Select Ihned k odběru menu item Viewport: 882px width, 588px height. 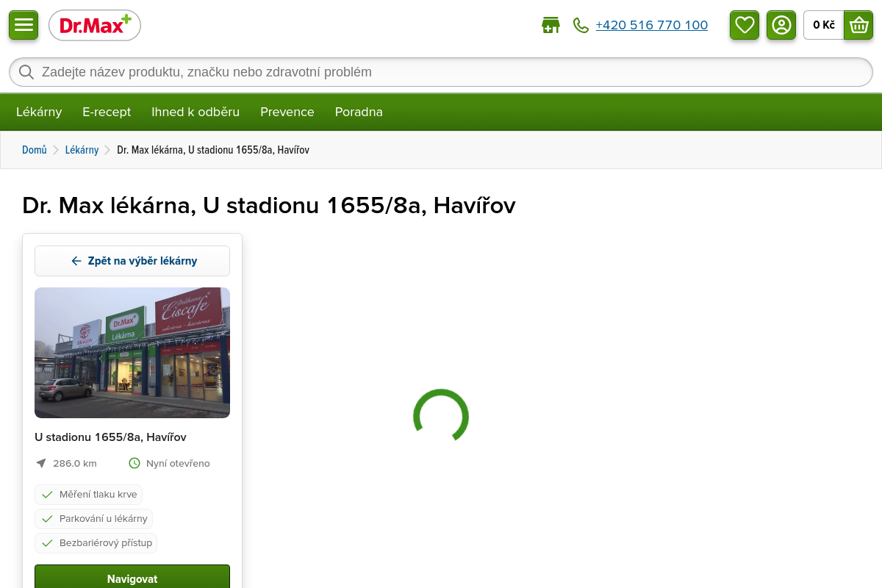coord(196,112)
